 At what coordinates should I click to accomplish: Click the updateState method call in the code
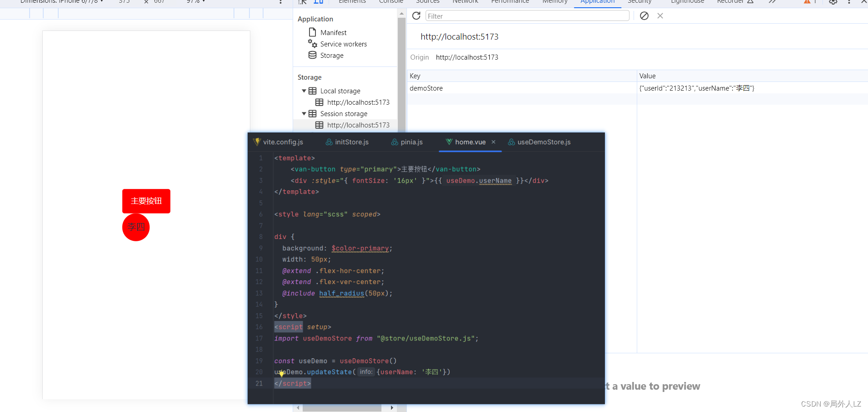coord(329,372)
